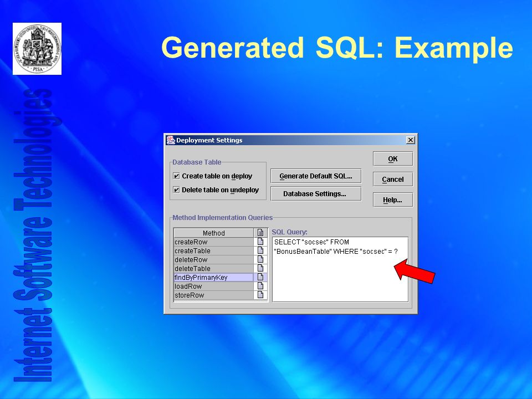Open Help for Deployment Settings
This screenshot has height=399, width=532.
[x=393, y=200]
